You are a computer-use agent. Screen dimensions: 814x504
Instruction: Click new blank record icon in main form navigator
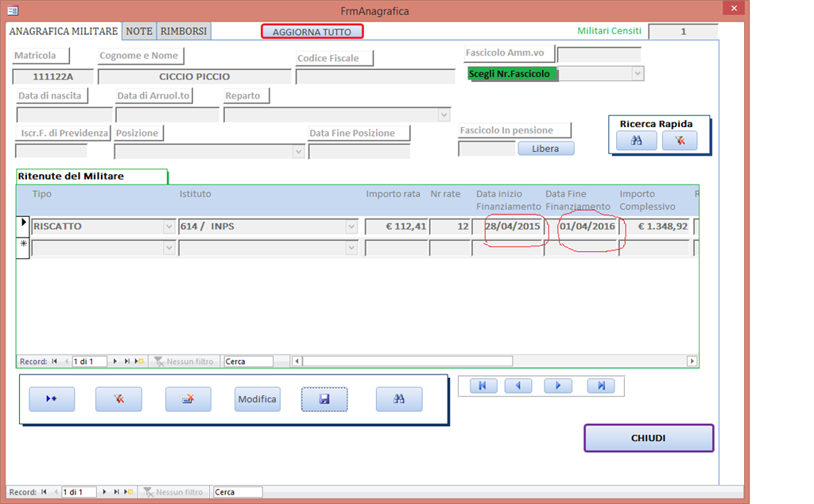click(129, 492)
